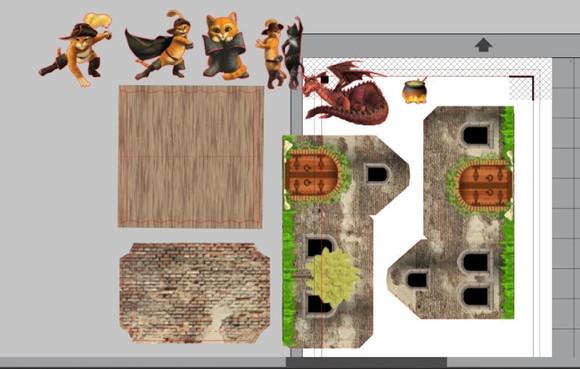Select the dancing cats pair image

point(280,53)
